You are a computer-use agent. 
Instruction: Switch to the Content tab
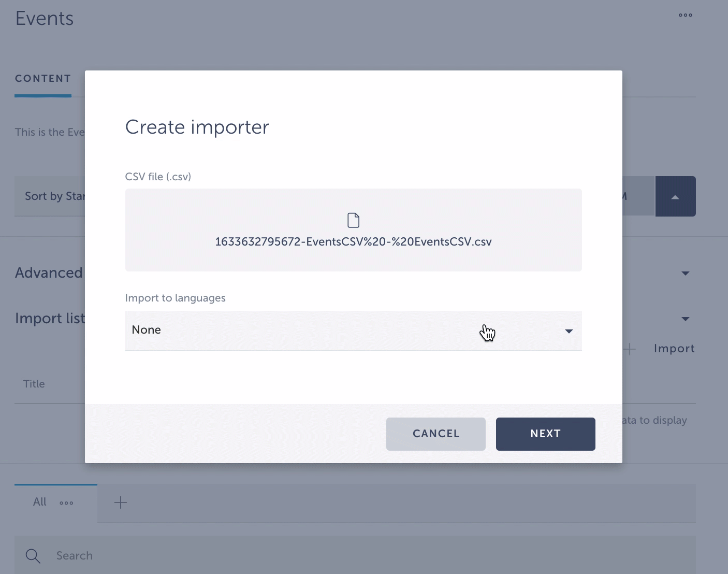click(x=43, y=79)
